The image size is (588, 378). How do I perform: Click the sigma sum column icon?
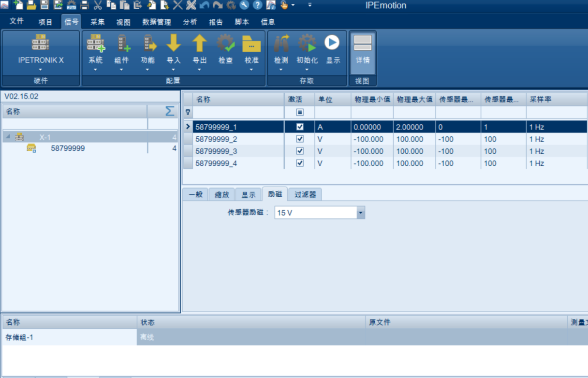tap(170, 112)
